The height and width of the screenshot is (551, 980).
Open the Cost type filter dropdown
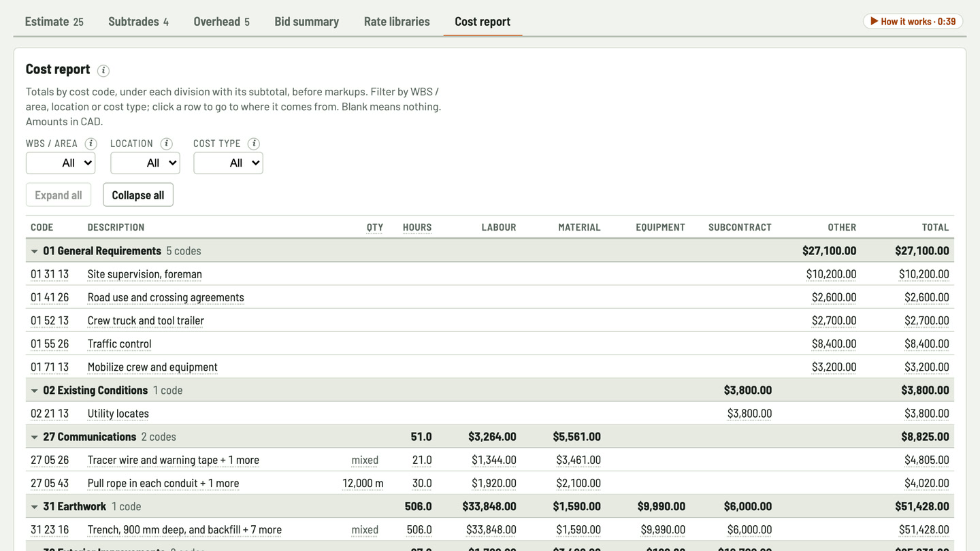228,163
